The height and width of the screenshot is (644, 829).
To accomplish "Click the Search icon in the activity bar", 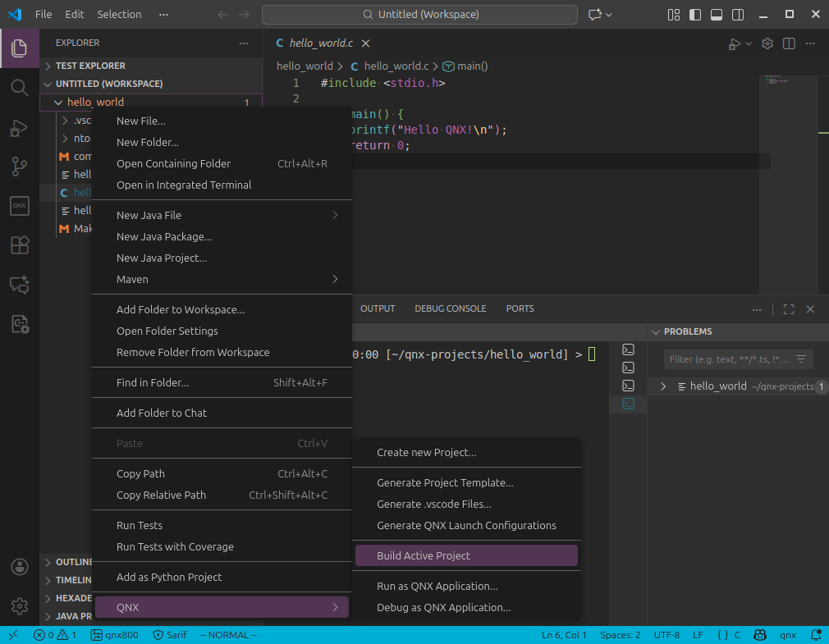I will click(20, 88).
